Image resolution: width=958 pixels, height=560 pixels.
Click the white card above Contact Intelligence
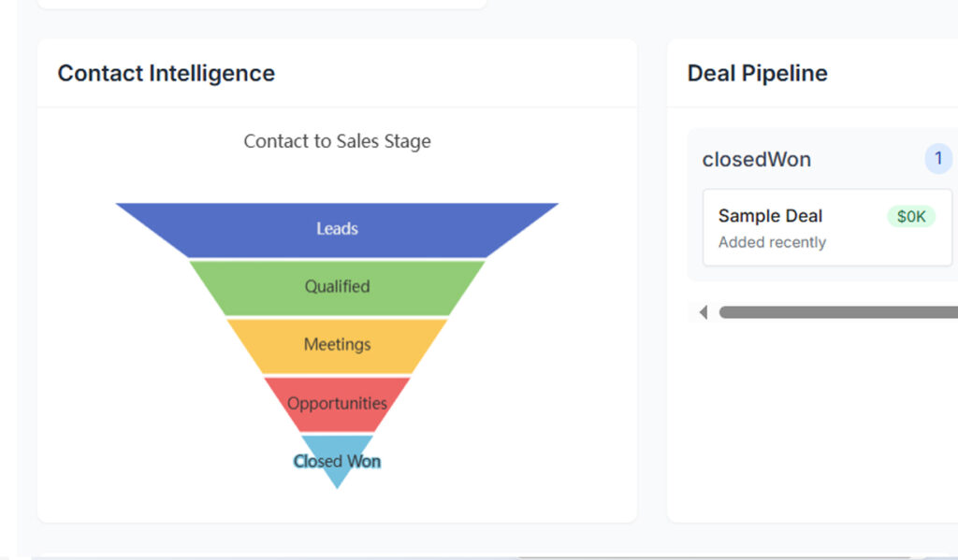pyautogui.click(x=262, y=4)
